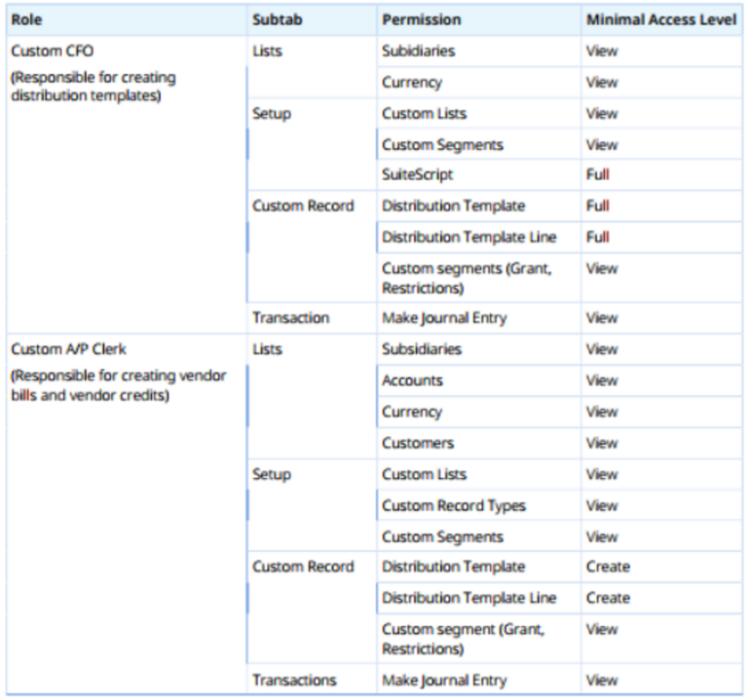The height and width of the screenshot is (700, 748).
Task: Click the 'Role' column header
Action: (x=26, y=19)
